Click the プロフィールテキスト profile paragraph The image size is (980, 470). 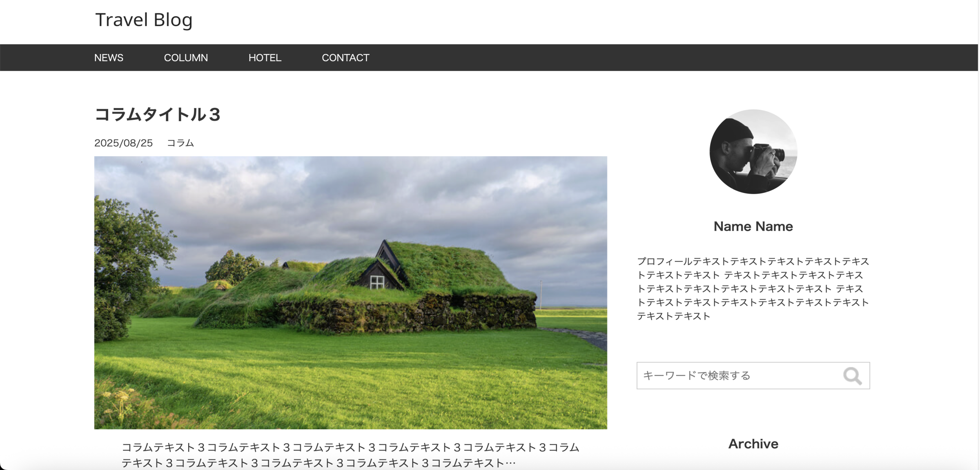click(x=753, y=289)
